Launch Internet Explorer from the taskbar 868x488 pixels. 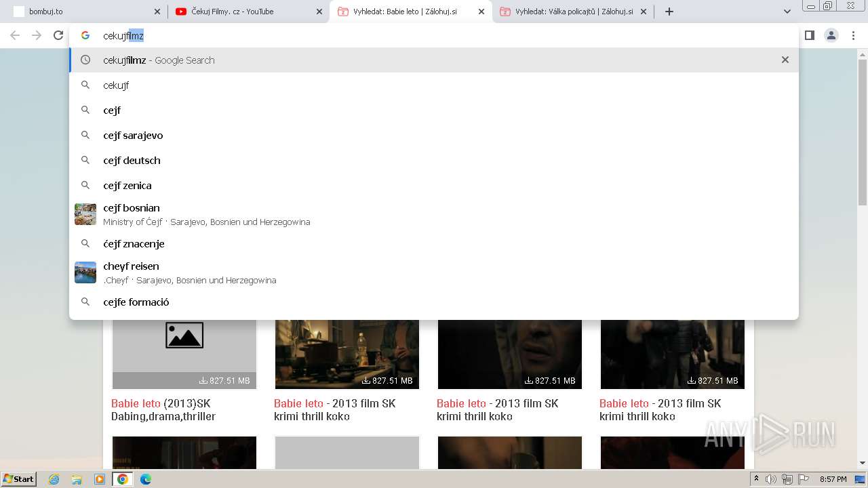[x=54, y=479]
